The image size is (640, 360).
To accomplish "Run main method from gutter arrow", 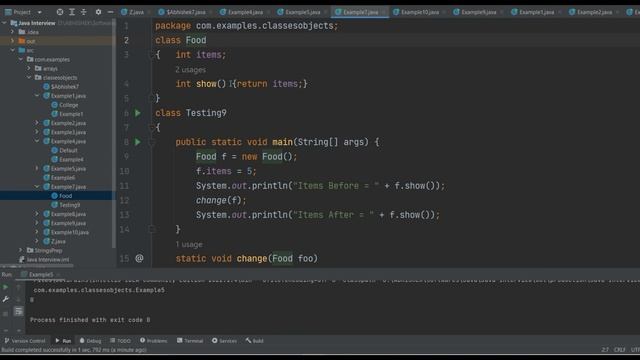I will 138,142.
